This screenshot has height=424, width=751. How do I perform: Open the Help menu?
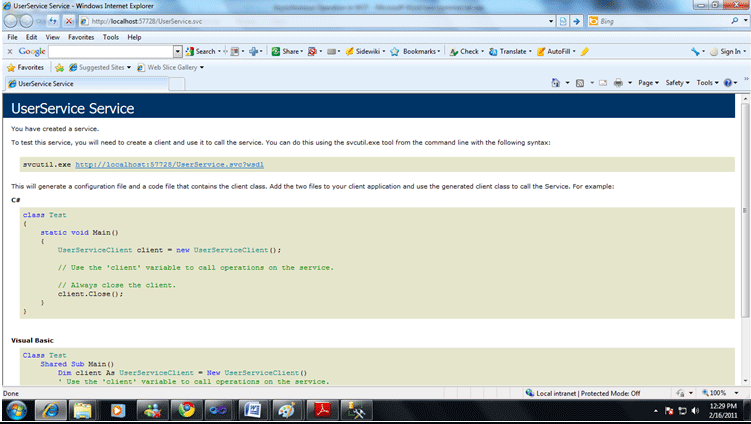134,37
